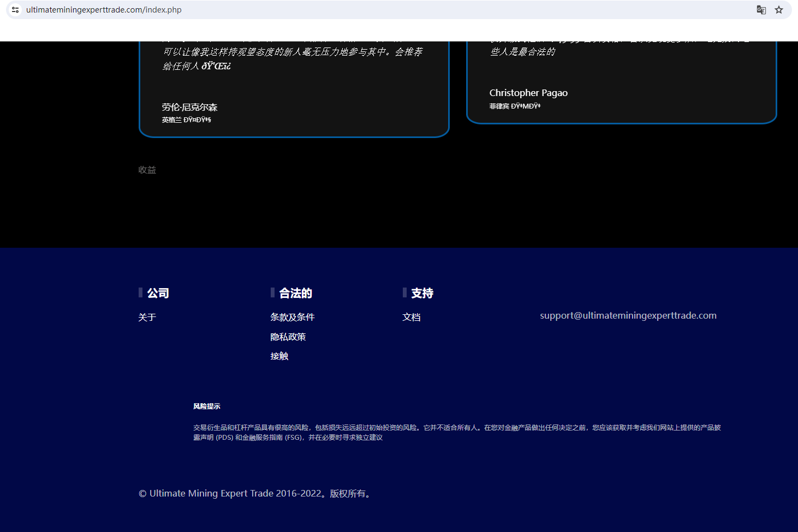Open the translate page icon
Viewport: 798px width, 532px height.
[x=761, y=10]
